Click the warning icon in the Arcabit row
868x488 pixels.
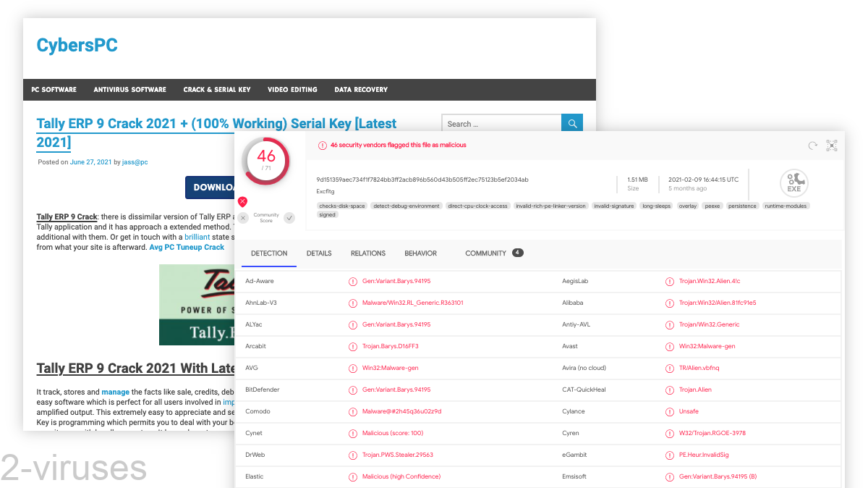(x=353, y=346)
